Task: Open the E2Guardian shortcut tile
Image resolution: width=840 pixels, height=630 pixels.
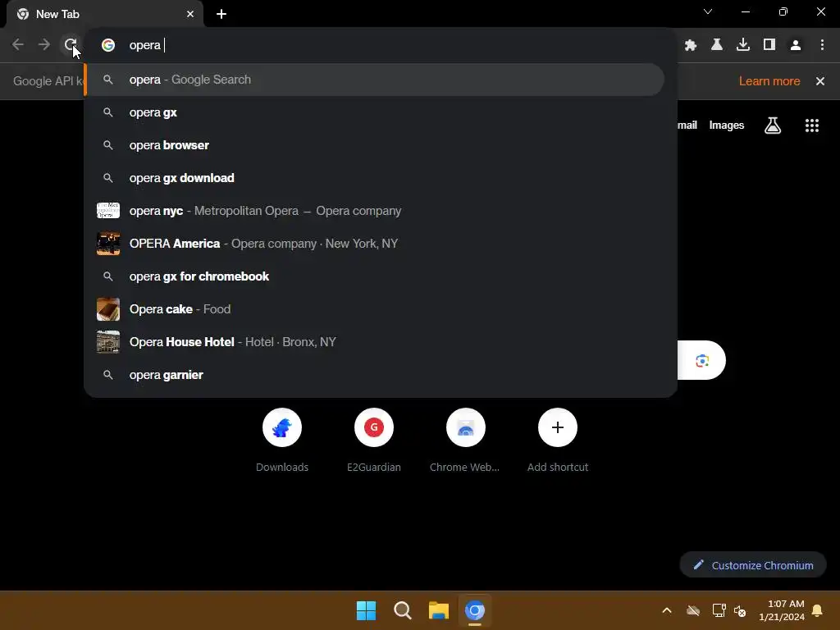Action: pos(374,441)
